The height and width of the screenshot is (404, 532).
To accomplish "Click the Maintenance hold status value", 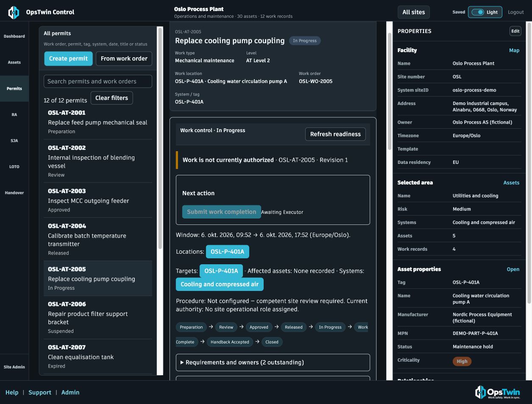I will tap(473, 346).
